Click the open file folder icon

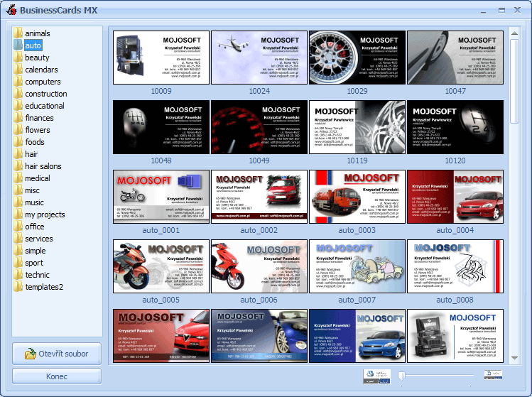point(31,354)
